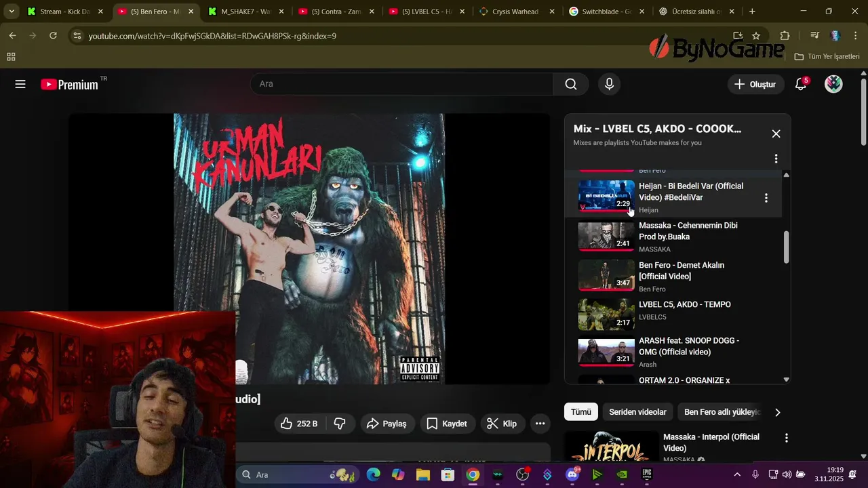The width and height of the screenshot is (868, 488).
Task: Open the YouTube hamburger guide menu
Action: tap(20, 84)
